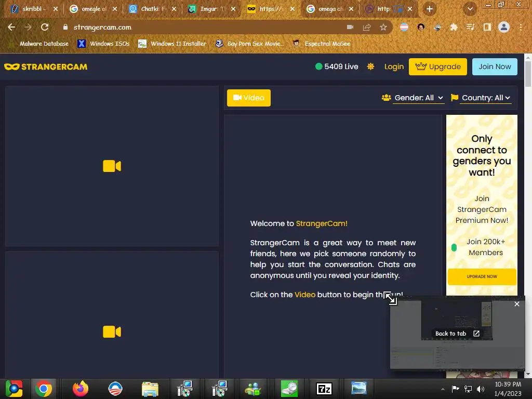532x399 pixels.
Task: Bookmark this page with the star icon
Action: (383, 27)
